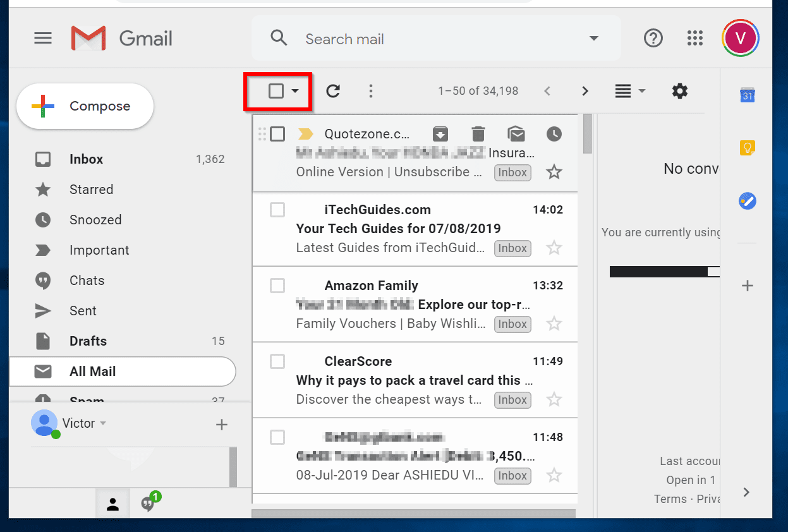Open the Drafts folder
Image resolution: width=788 pixels, height=532 pixels.
point(87,341)
